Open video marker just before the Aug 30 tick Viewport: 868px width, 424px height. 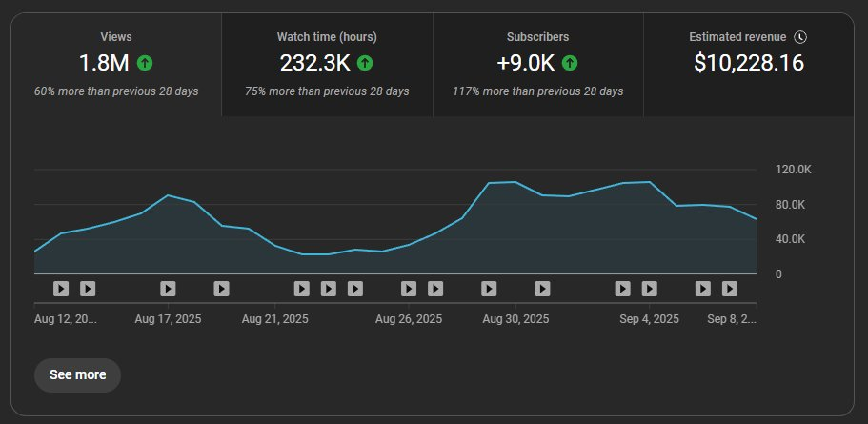pyautogui.click(x=489, y=289)
